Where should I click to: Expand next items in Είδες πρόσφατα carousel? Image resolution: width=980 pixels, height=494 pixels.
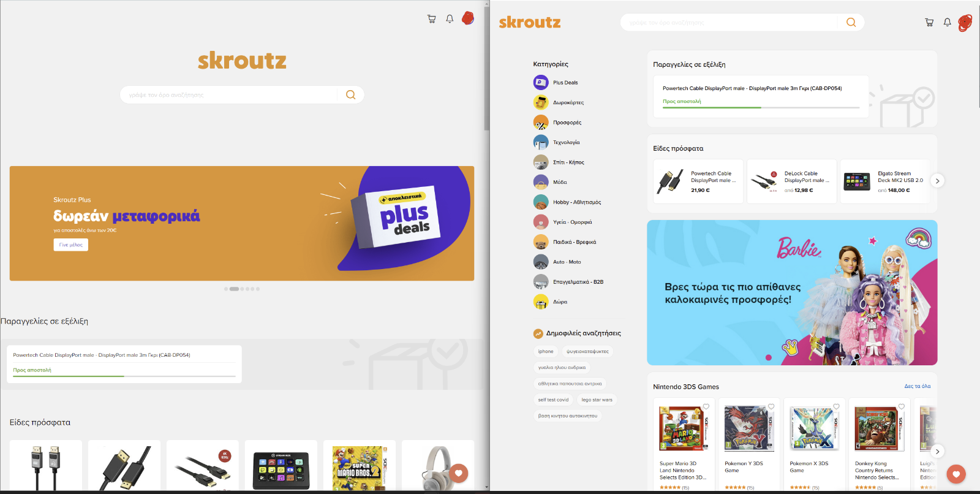point(937,181)
